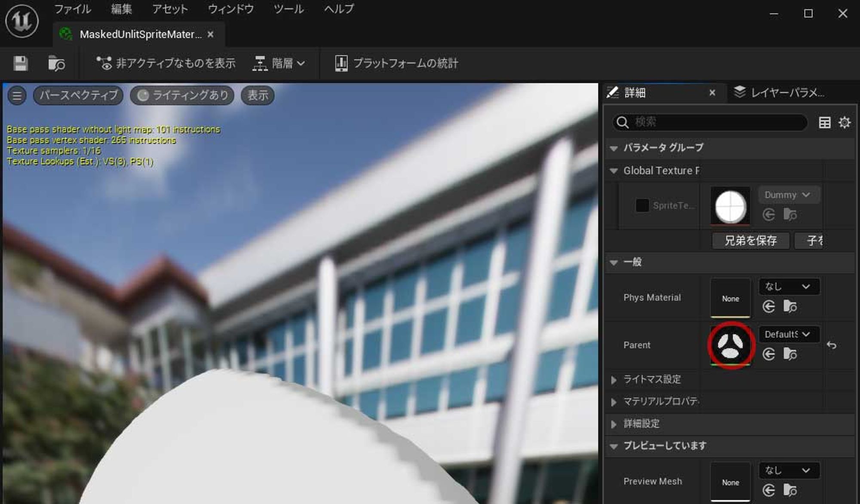Open the ヘルプ menu
Screen dimensions: 860x504
(x=339, y=9)
